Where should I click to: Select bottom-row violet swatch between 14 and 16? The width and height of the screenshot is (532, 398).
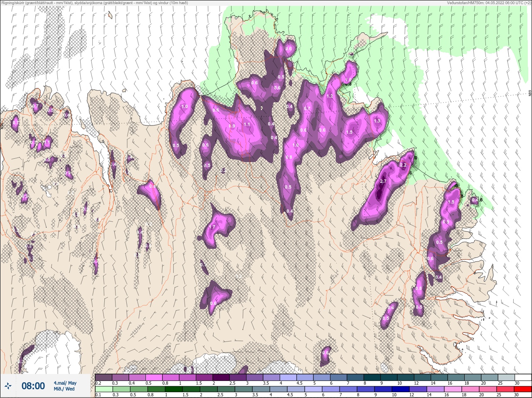pyautogui.click(x=436, y=389)
